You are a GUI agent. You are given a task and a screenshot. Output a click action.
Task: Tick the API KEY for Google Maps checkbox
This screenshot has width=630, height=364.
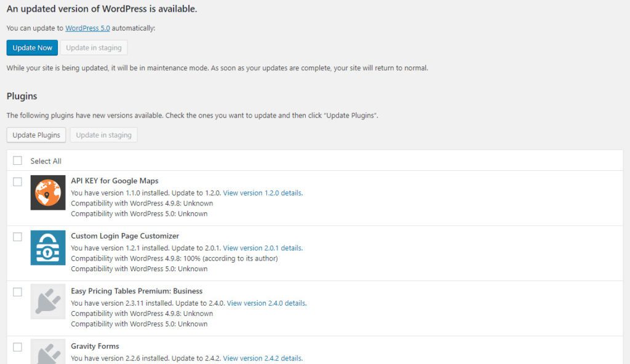point(17,181)
